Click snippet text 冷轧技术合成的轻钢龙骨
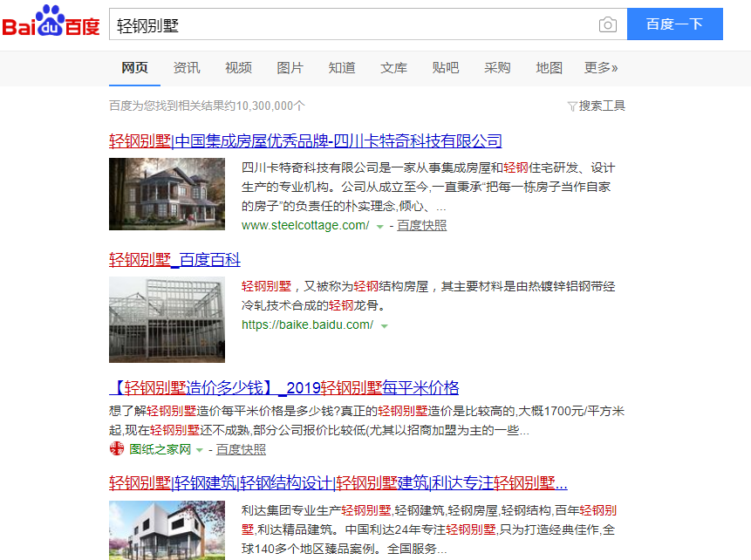 click(313, 305)
